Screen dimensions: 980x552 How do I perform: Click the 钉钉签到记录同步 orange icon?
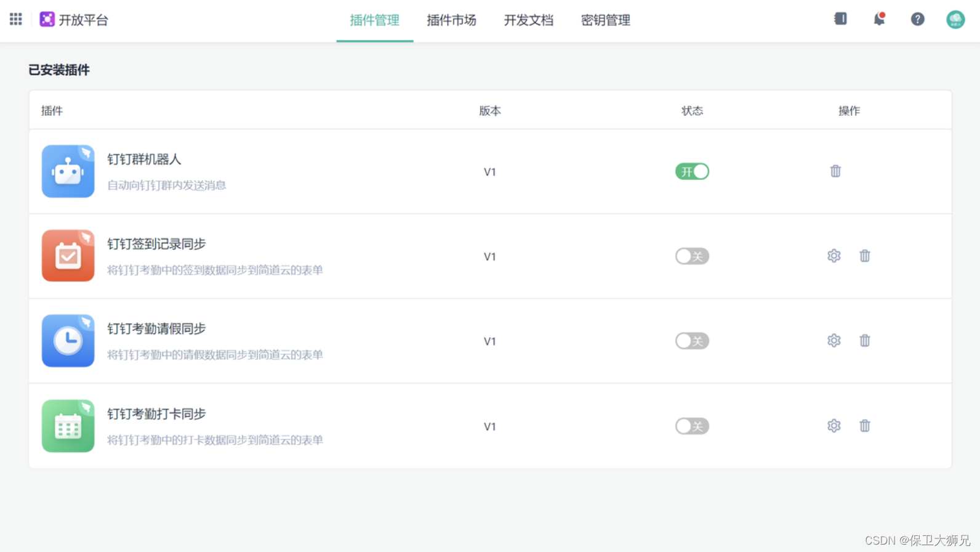pyautogui.click(x=68, y=256)
